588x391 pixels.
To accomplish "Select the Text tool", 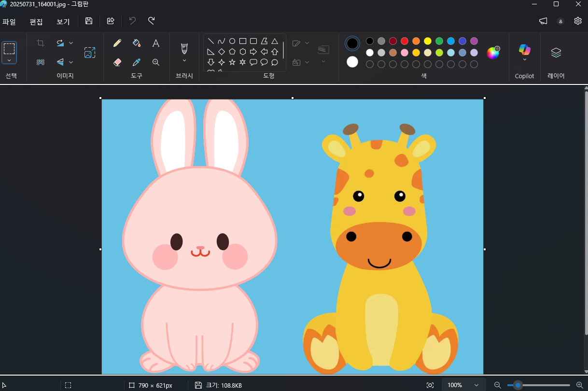I will coord(156,43).
